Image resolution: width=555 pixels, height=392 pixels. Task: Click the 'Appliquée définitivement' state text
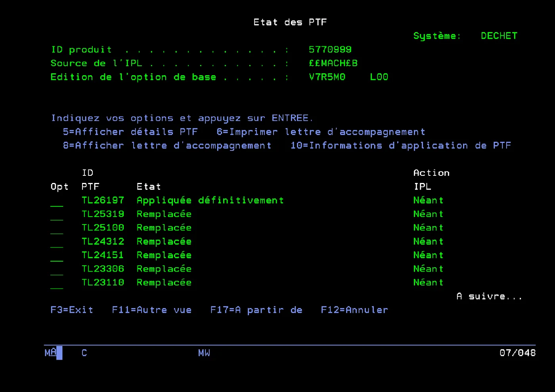click(x=211, y=201)
